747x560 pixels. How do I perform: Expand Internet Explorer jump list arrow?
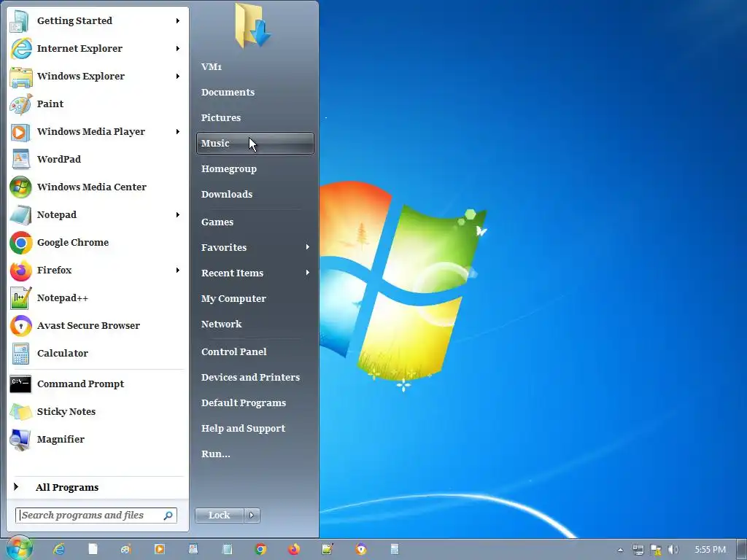(178, 48)
